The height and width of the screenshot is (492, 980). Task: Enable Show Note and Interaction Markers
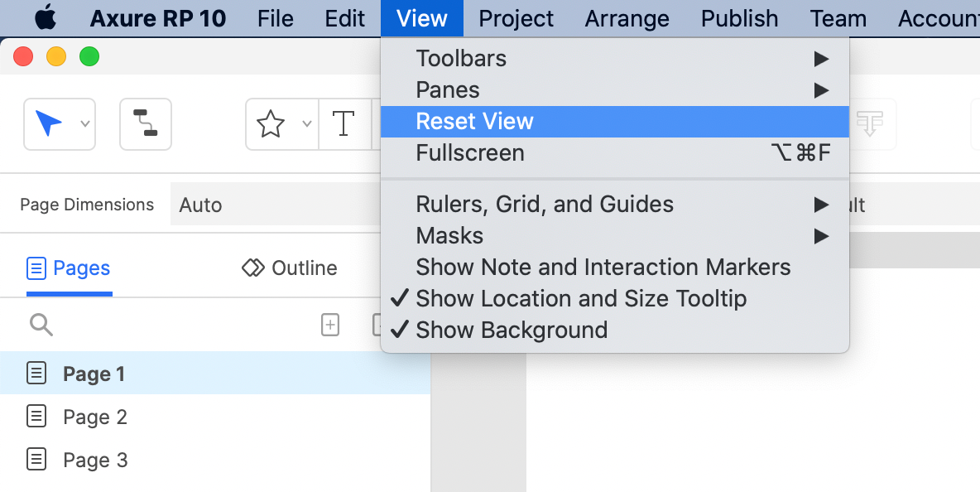pyautogui.click(x=603, y=267)
